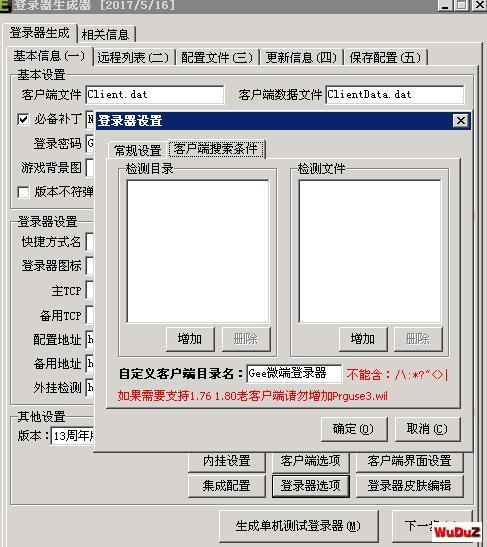This screenshot has width=487, height=547.
Task: Open 登录器皮肤编辑 button
Action: pyautogui.click(x=410, y=485)
